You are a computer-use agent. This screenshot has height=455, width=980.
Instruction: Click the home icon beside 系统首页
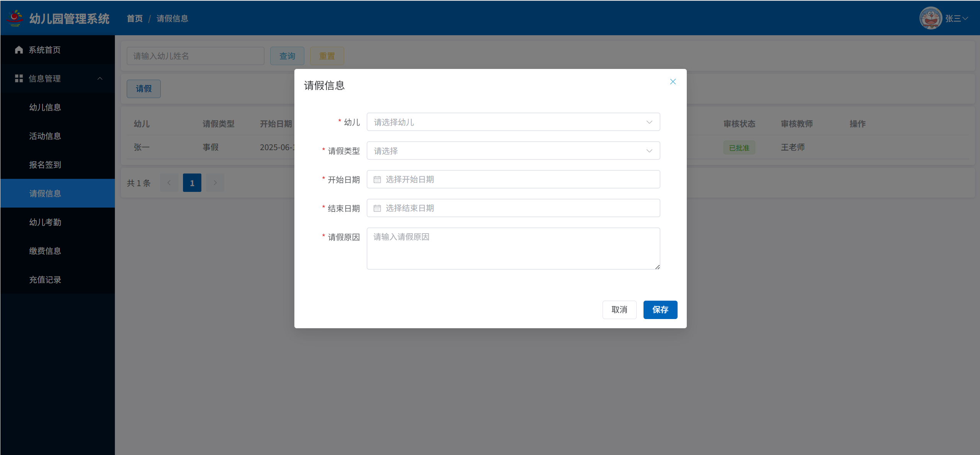pos(19,50)
